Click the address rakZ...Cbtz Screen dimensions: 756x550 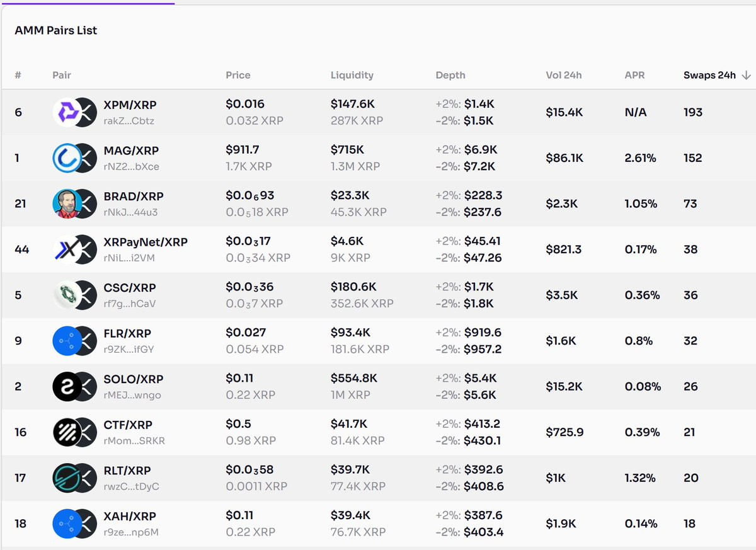tap(129, 121)
